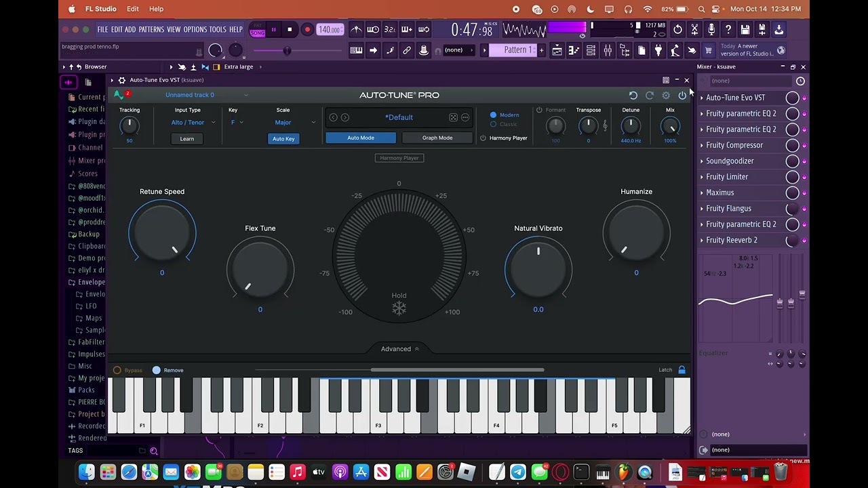Viewport: 868px width, 488px height.
Task: Open Fruity Reeverb 2 slot menu arrow
Action: click(702, 240)
